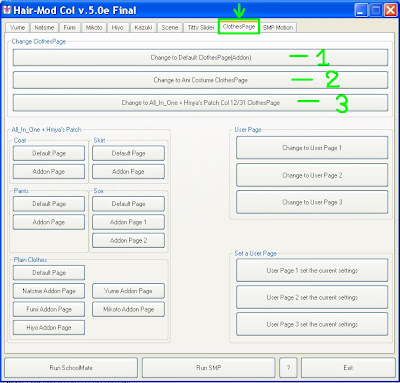Click Default Page under Coat
Viewport: 400px width, 383px height.
(49, 153)
